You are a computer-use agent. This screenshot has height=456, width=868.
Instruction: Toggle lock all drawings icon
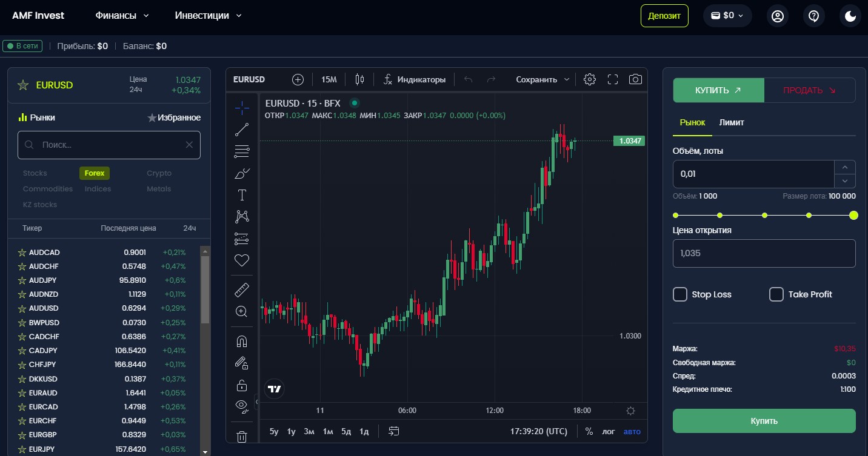(242, 385)
